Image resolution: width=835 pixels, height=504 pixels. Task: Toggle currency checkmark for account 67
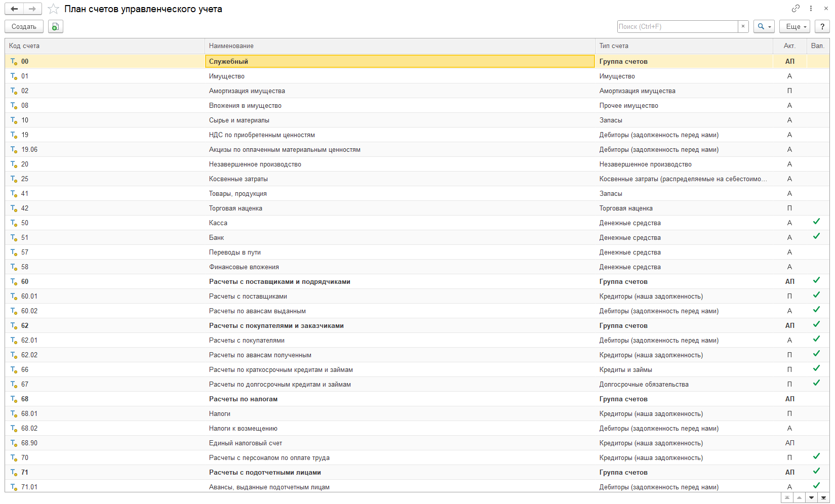coord(816,383)
